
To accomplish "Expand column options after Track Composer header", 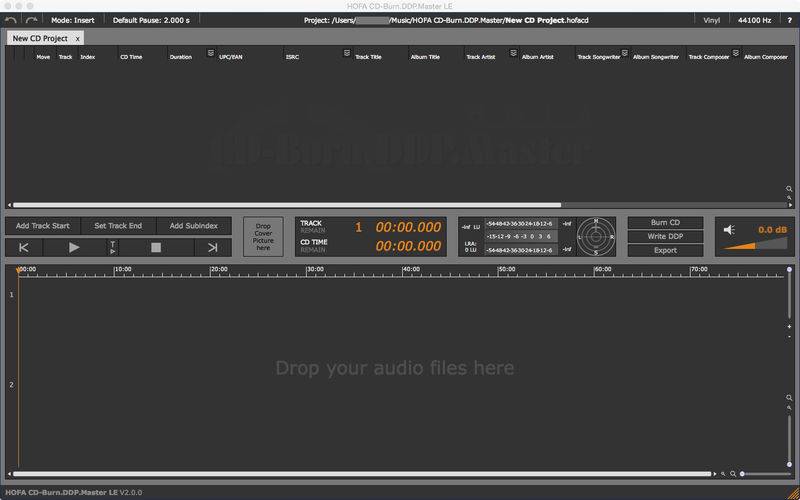I will 736,53.
